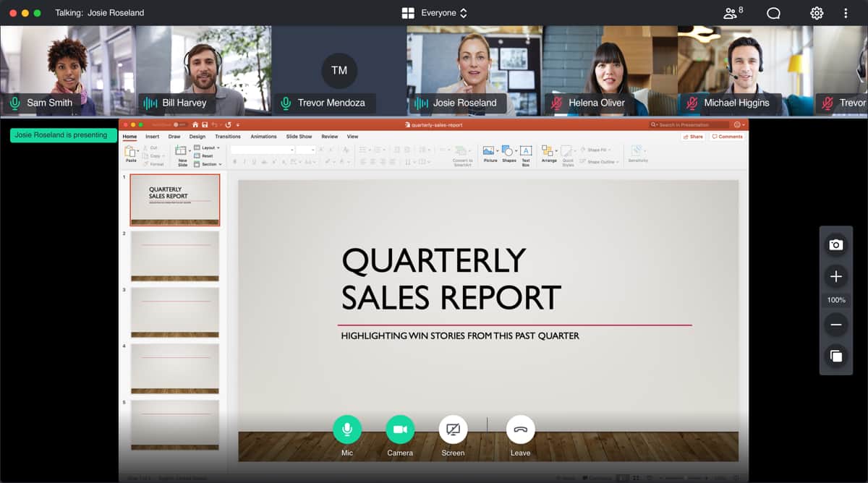Viewport: 868px width, 483px height.
Task: Expand the Everyone layout dropdown
Action: pyautogui.click(x=435, y=13)
